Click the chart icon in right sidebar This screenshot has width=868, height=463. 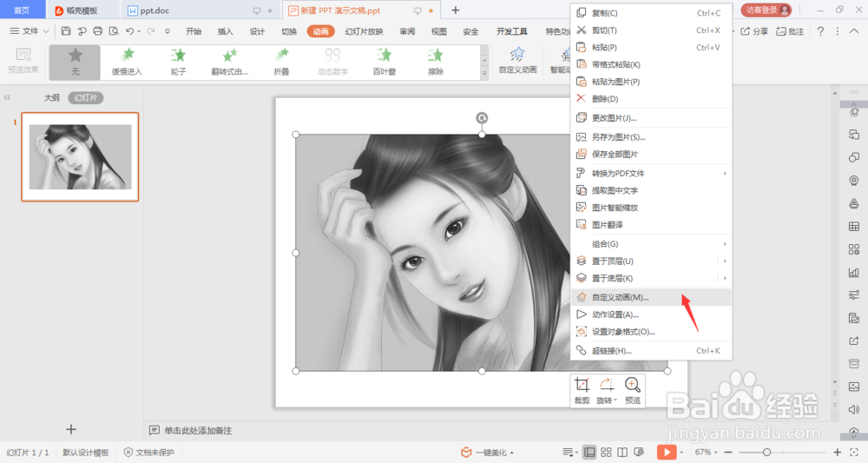coord(853,273)
